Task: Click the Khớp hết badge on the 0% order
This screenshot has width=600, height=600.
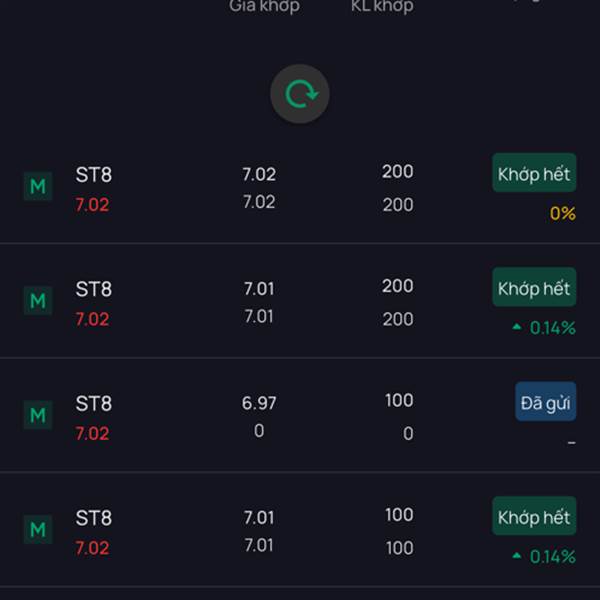Action: point(534,173)
